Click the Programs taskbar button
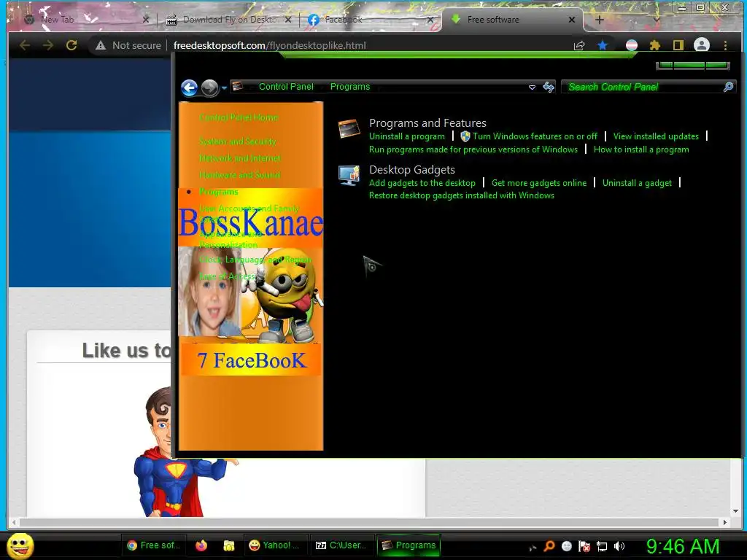 click(409, 545)
